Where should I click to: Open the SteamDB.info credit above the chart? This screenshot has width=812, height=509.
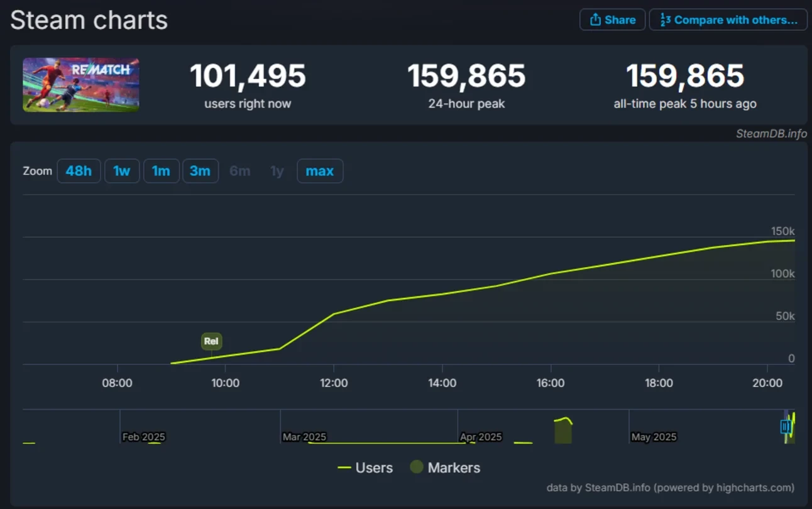click(771, 133)
